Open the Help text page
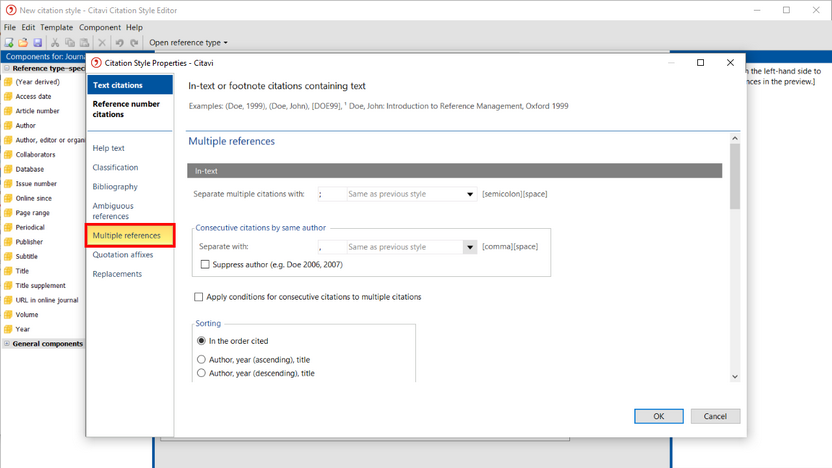The height and width of the screenshot is (468, 832). point(108,148)
